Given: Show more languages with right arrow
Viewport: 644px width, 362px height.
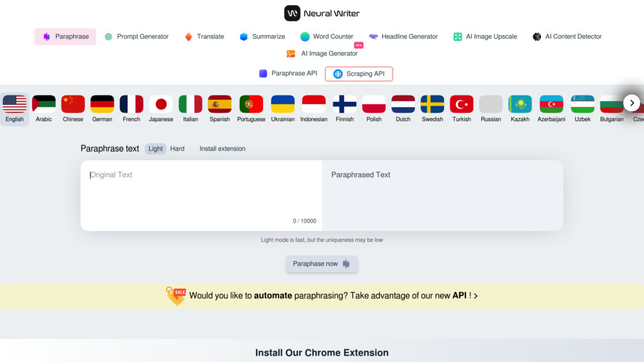Looking at the screenshot, I should coord(631,103).
